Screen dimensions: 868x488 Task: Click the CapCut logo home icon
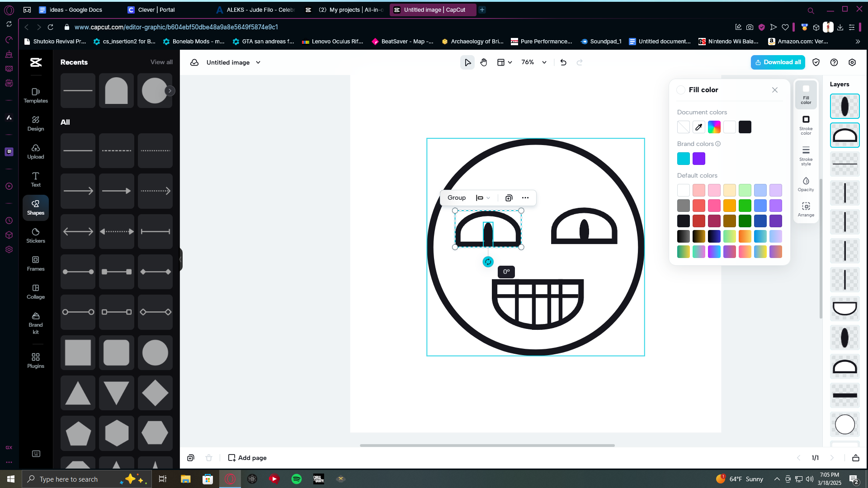pos(36,62)
